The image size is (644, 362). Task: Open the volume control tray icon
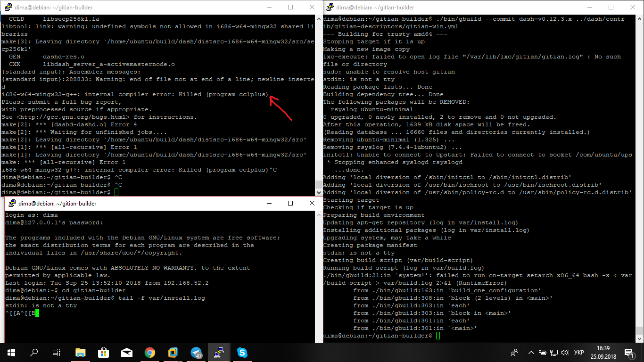pyautogui.click(x=565, y=353)
